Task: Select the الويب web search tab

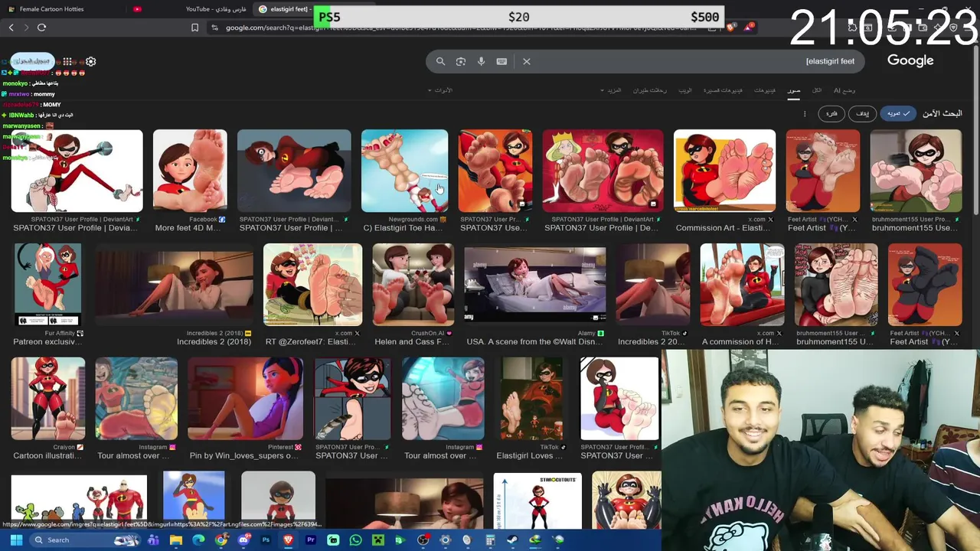Action: coord(684,90)
